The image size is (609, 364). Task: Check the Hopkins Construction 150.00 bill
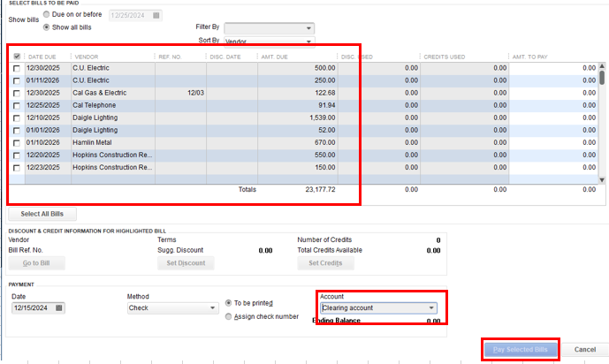coord(16,168)
